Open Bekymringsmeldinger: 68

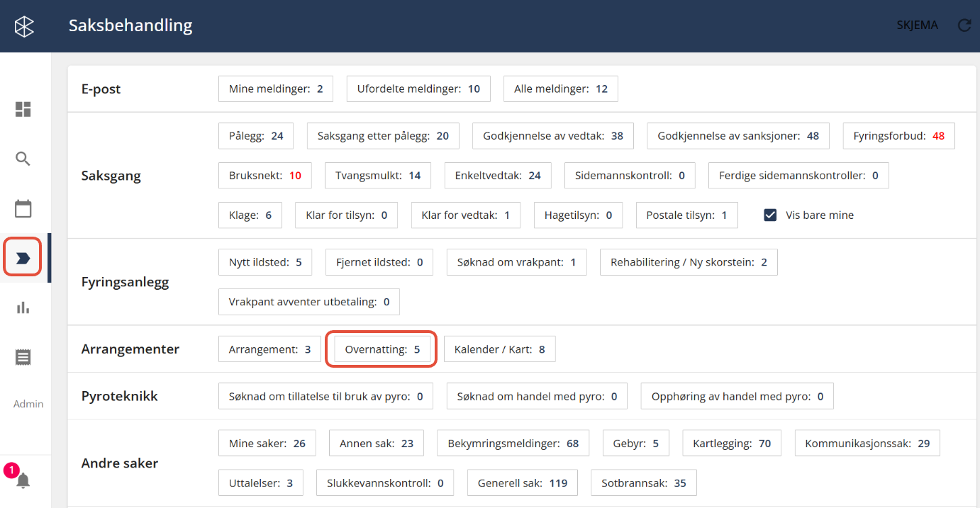513,444
